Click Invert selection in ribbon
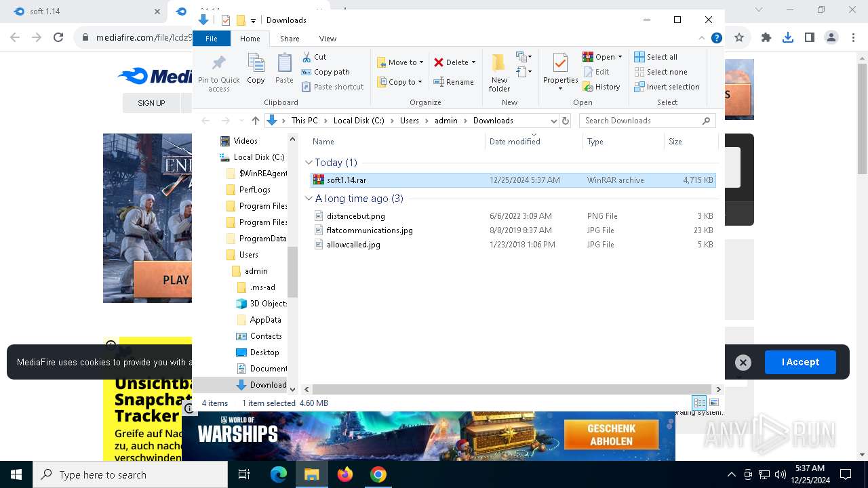 (x=667, y=87)
